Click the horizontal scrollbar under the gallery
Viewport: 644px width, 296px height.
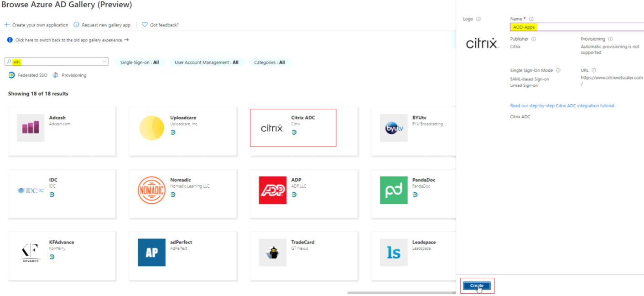[x=401, y=293]
